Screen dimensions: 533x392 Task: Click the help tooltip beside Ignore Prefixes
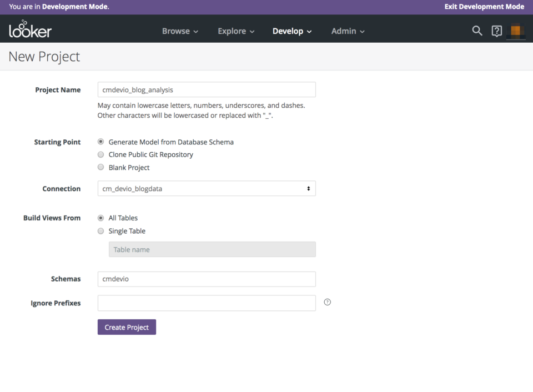click(327, 301)
